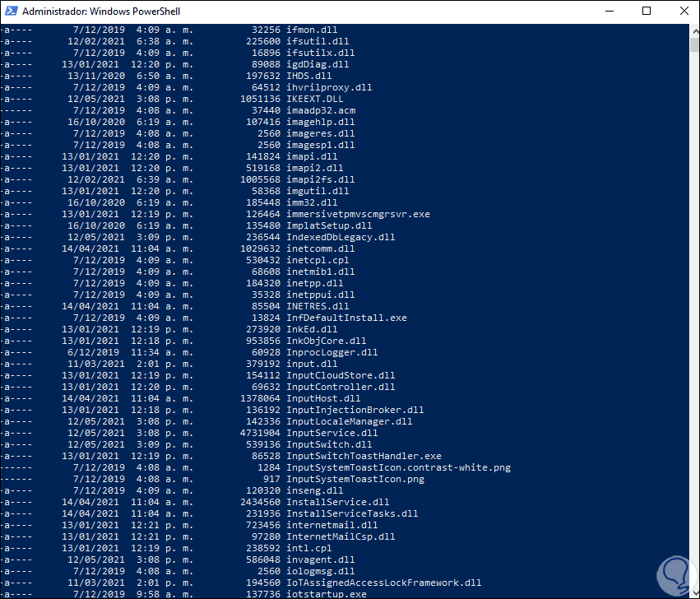This screenshot has width=700, height=599.
Task: Minimize the PowerShell window
Action: pyautogui.click(x=610, y=12)
